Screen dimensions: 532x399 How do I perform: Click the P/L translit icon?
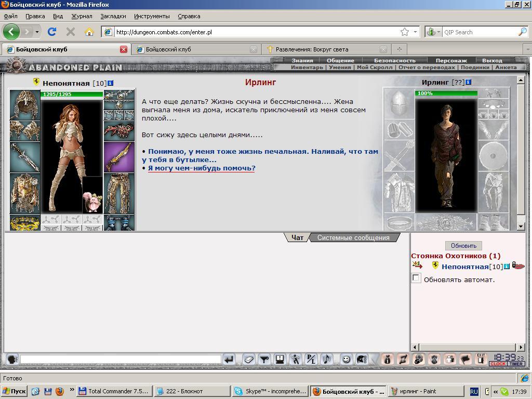click(x=311, y=360)
